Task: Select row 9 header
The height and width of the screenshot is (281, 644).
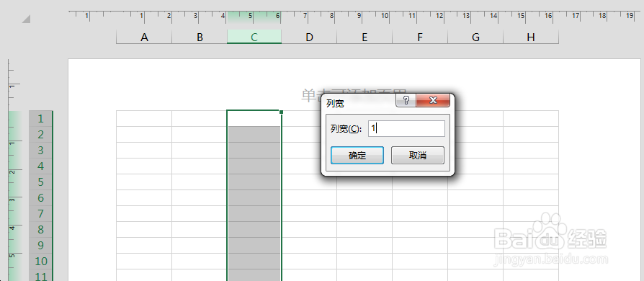Action: pyautogui.click(x=40, y=245)
